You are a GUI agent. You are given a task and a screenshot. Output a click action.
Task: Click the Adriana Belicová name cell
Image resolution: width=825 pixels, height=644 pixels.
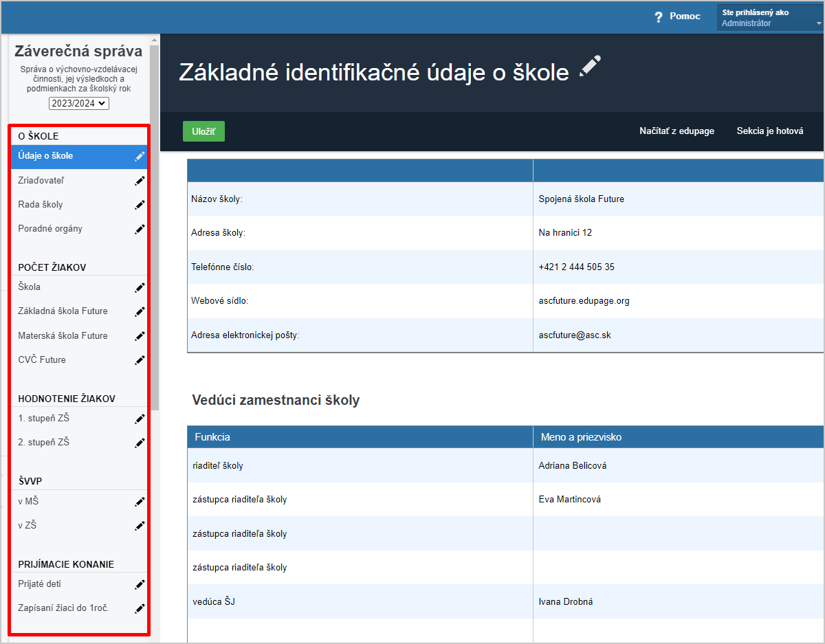pyautogui.click(x=679, y=466)
